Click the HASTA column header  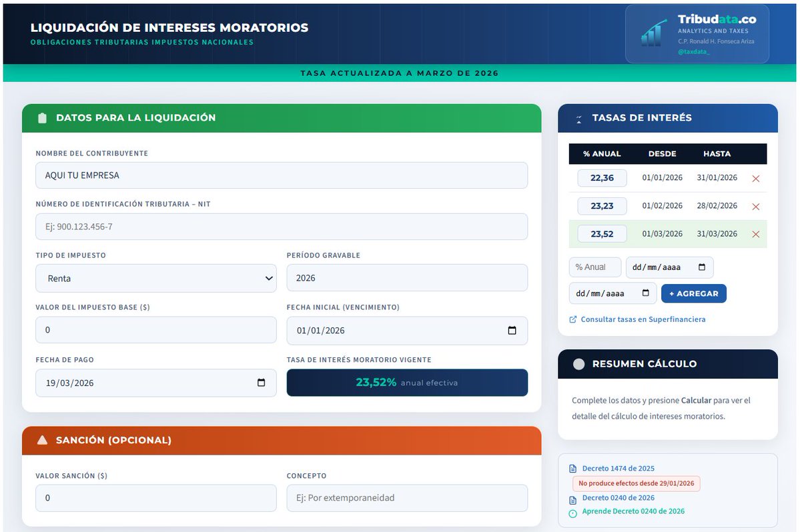tap(717, 154)
